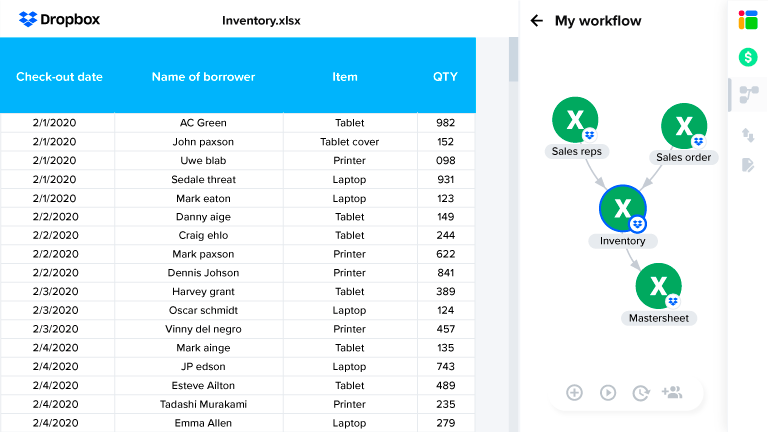Select the Mastersheet Excel node
This screenshot has width=768, height=432.
coord(658,287)
